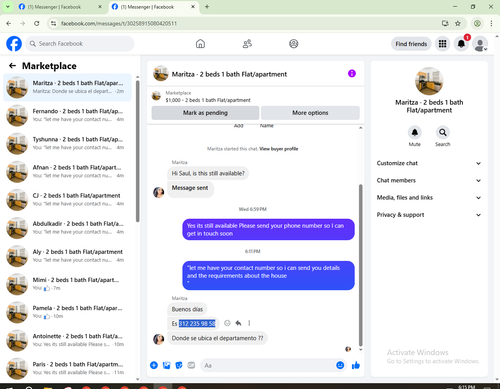Open the Antoinette conversation
Image resolution: width=500 pixels, height=389 pixels.
(67, 340)
